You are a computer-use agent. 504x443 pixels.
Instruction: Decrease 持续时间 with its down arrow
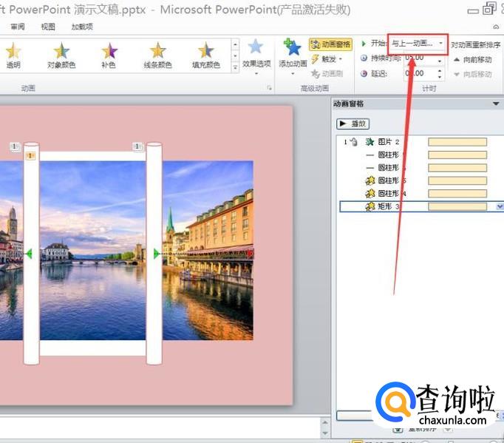[x=440, y=61]
